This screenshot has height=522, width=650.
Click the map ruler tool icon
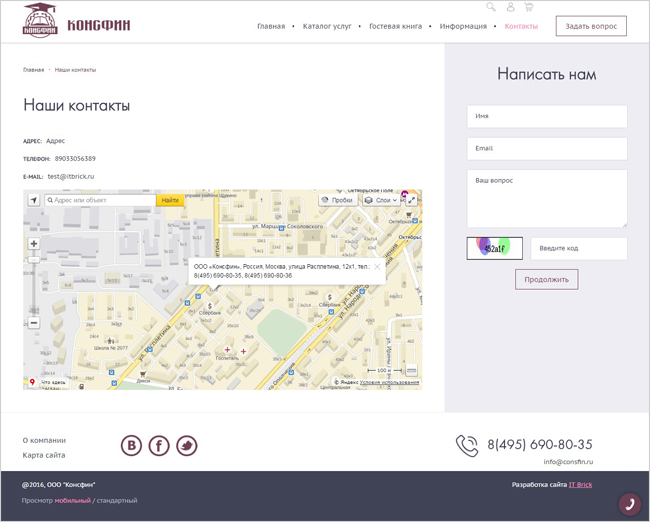pos(411,370)
